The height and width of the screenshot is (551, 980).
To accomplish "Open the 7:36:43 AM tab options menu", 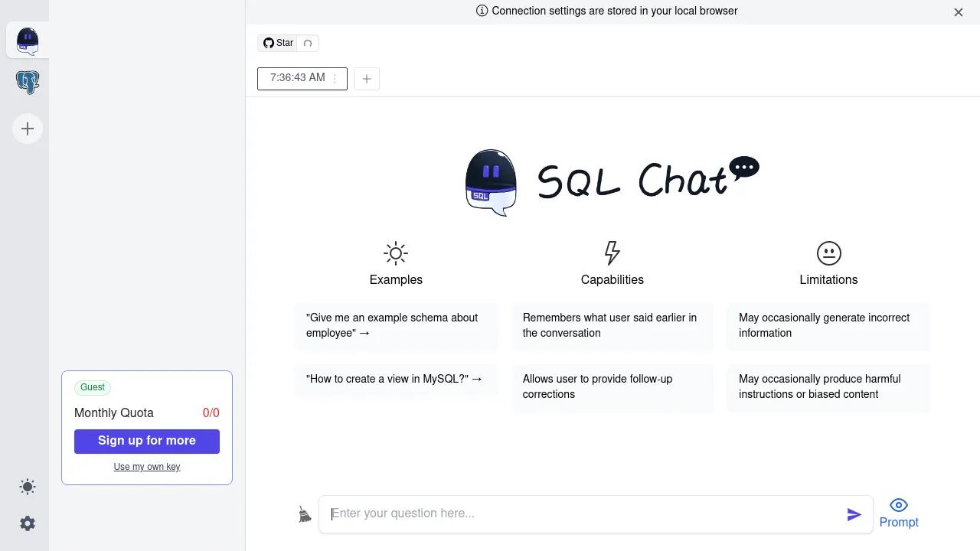I will [x=335, y=79].
